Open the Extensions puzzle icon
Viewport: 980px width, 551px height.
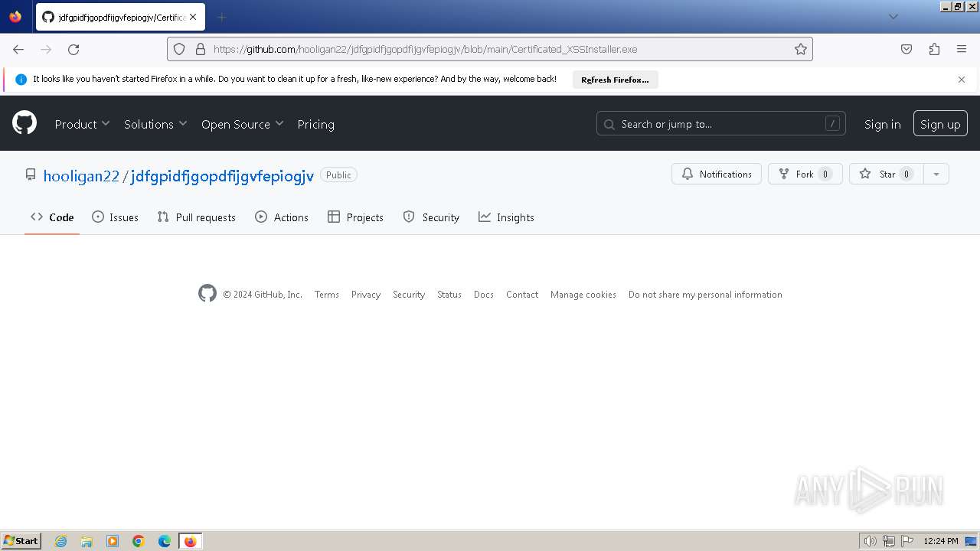(934, 49)
